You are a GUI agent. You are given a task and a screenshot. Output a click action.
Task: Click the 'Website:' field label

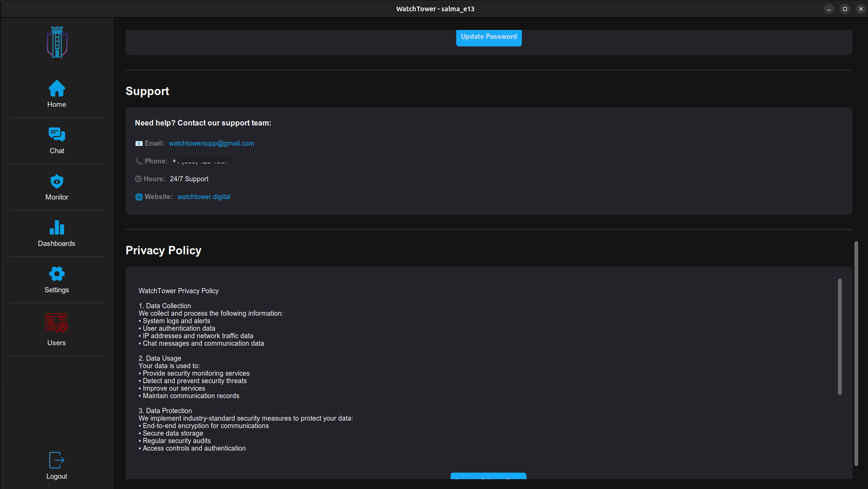click(158, 197)
